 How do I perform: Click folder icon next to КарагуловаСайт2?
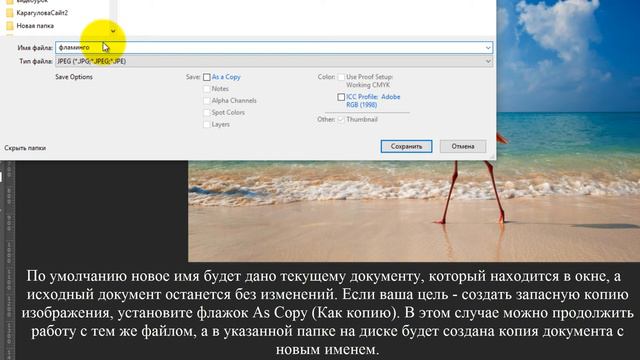point(10,13)
